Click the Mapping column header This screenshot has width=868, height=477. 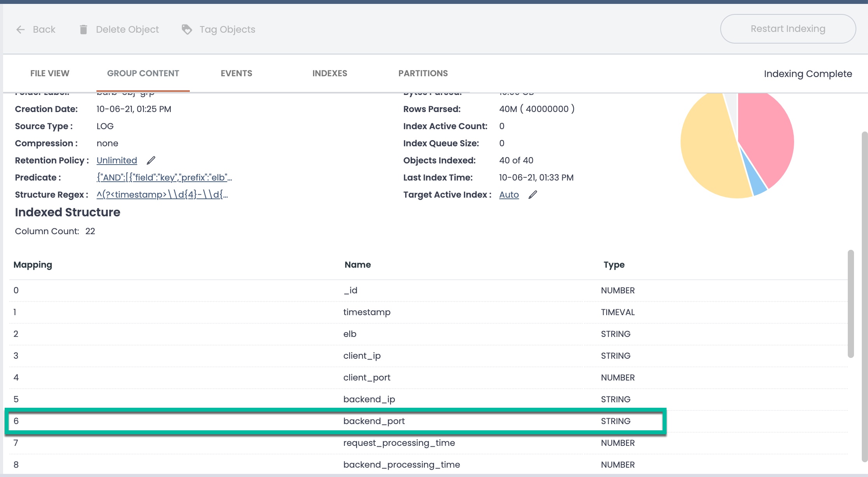click(x=33, y=265)
